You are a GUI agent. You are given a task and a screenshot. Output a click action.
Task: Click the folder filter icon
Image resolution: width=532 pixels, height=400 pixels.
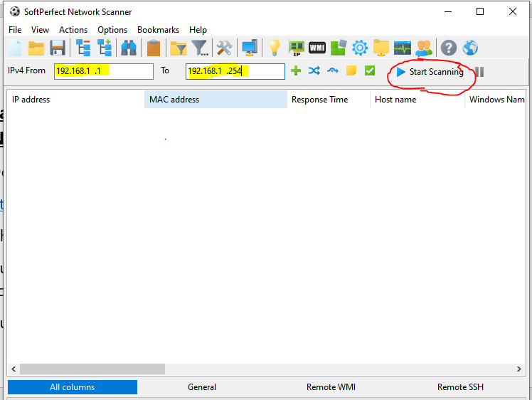[x=178, y=48]
